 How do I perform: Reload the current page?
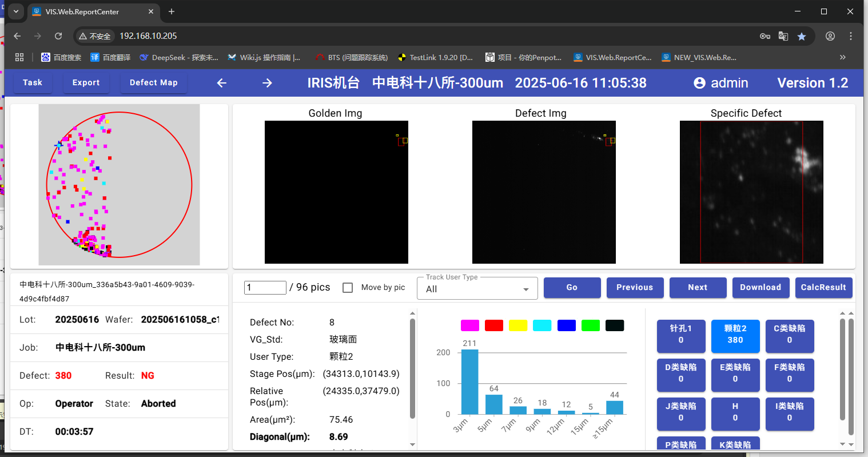(58, 36)
